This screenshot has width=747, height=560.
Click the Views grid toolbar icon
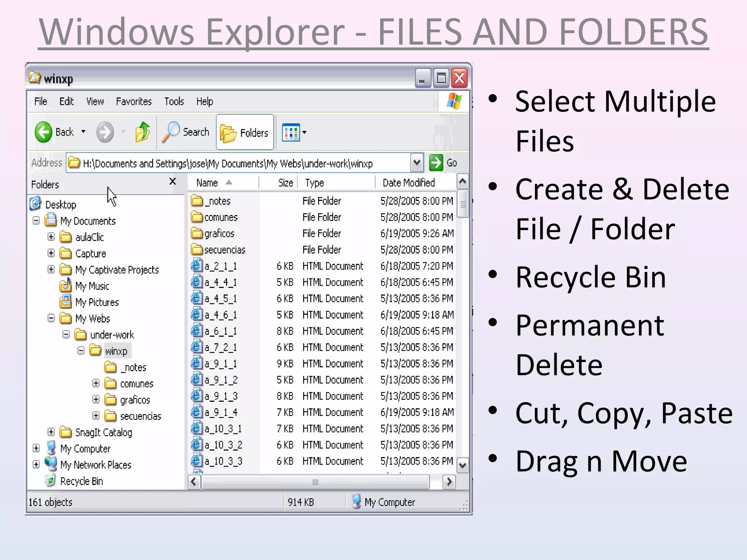[x=291, y=132]
